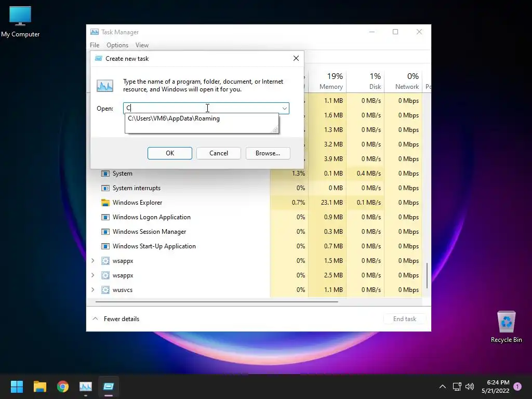Open the Recycle Bin desktop icon
The width and height of the screenshot is (532, 399).
[506, 326]
